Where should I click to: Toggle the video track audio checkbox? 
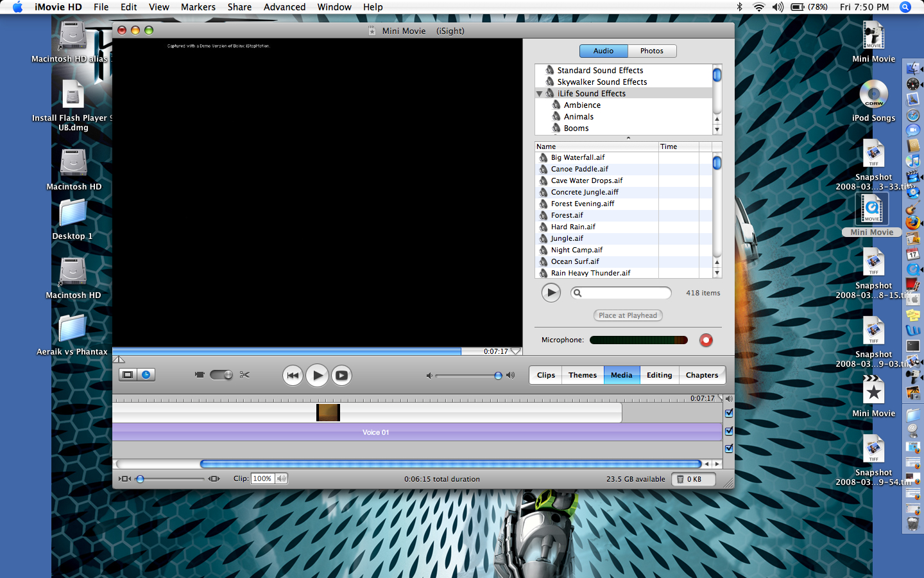[x=729, y=414]
